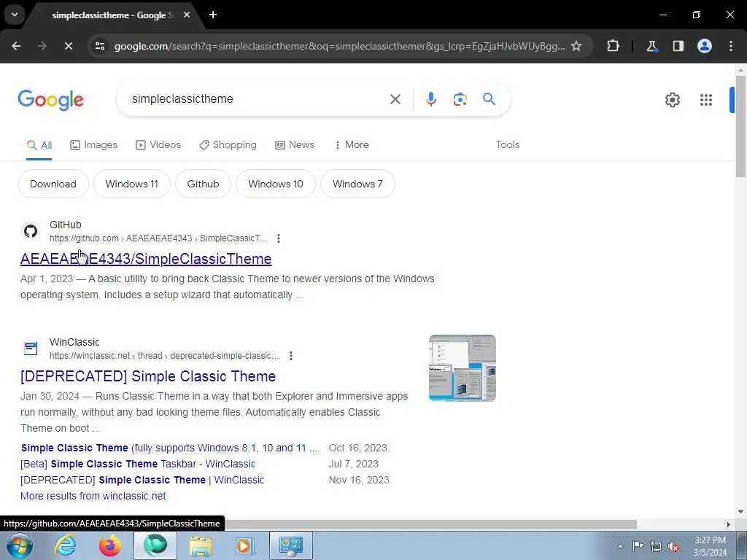Open the AEAEAEAE4343/SimpleClassicTheme GitHub link
The width and height of the screenshot is (747, 560).
click(x=146, y=259)
